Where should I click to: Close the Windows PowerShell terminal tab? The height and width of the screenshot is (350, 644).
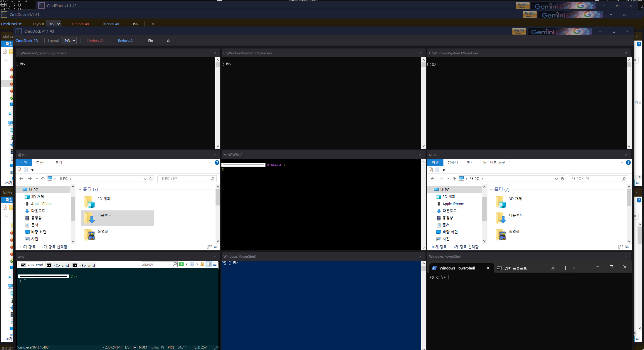(488, 268)
